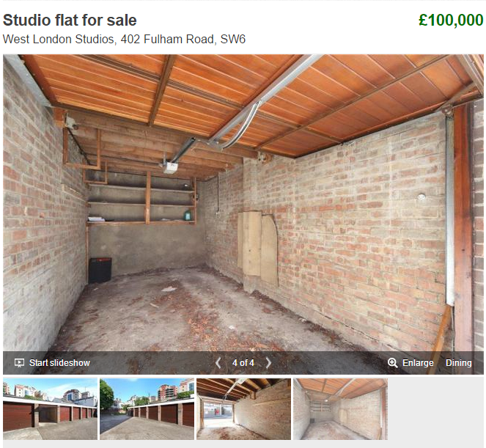Go to next photo with right chevron

[x=268, y=363]
